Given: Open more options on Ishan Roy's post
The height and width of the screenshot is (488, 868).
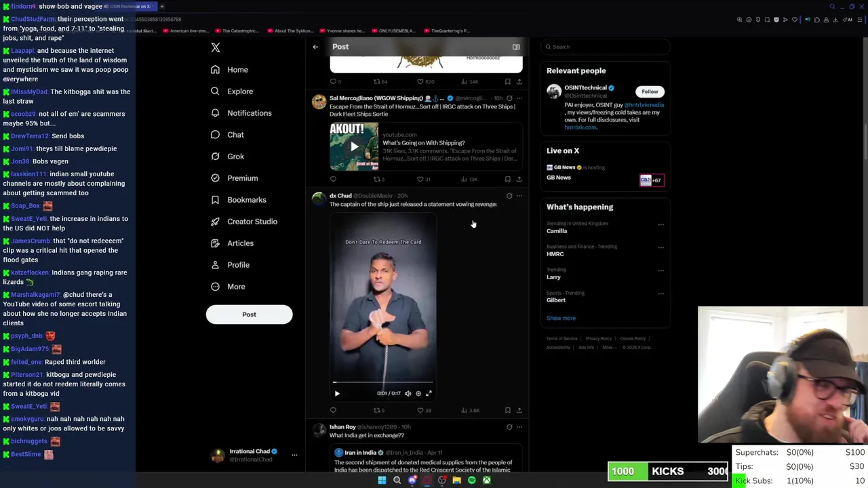Looking at the screenshot, I should (x=519, y=427).
